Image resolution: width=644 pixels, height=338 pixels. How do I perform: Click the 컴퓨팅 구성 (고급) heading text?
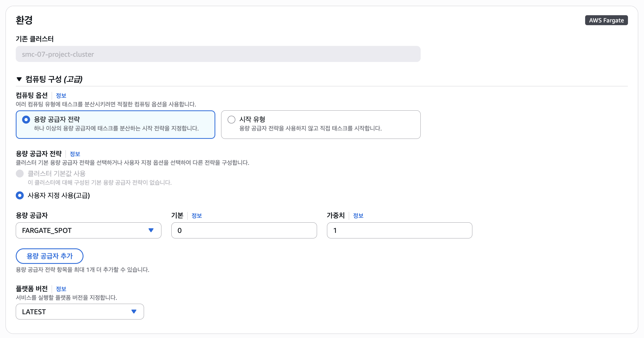(x=54, y=79)
